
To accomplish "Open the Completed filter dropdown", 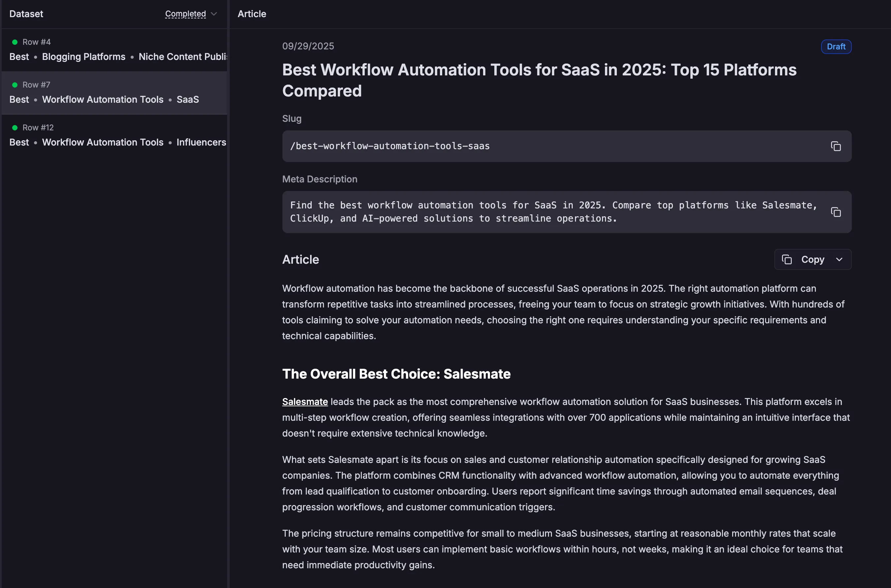I will [x=191, y=14].
